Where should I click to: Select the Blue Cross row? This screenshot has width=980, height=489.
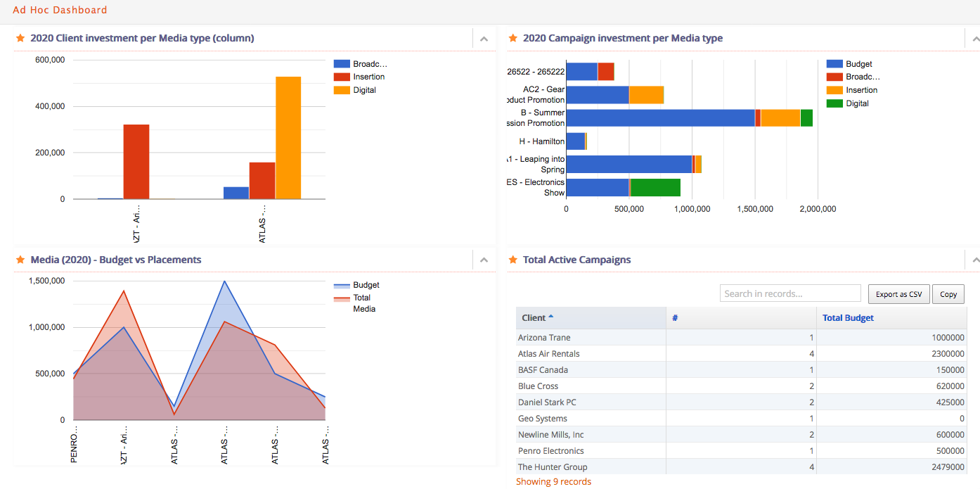tap(741, 386)
